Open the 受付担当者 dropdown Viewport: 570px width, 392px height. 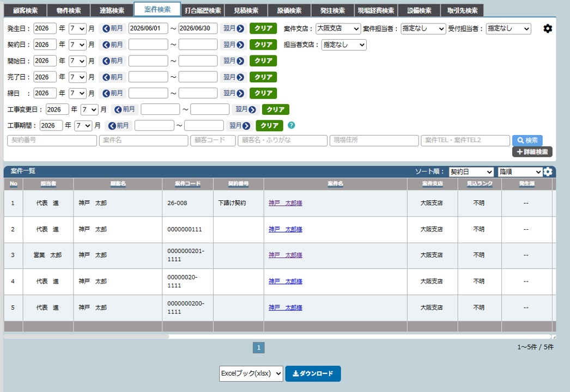point(508,28)
